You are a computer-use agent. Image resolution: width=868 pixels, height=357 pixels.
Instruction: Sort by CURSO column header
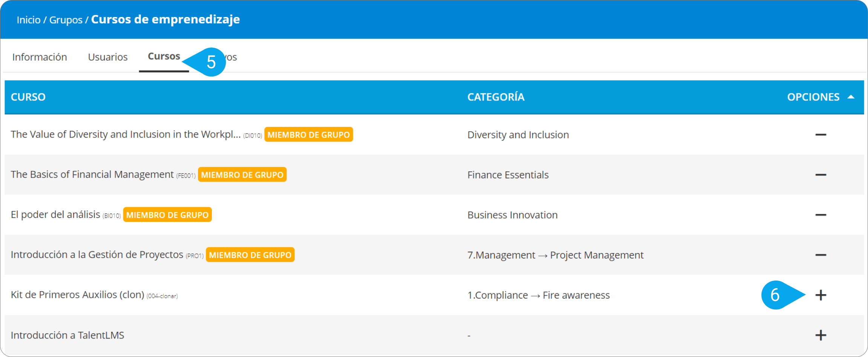(x=28, y=97)
